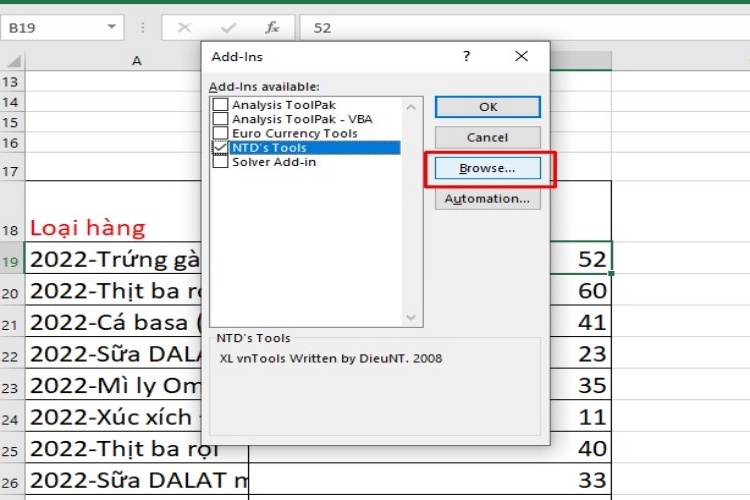The width and height of the screenshot is (750, 500).
Task: Enable the Analysis ToolPak - VBA checkbox
Action: [x=221, y=119]
